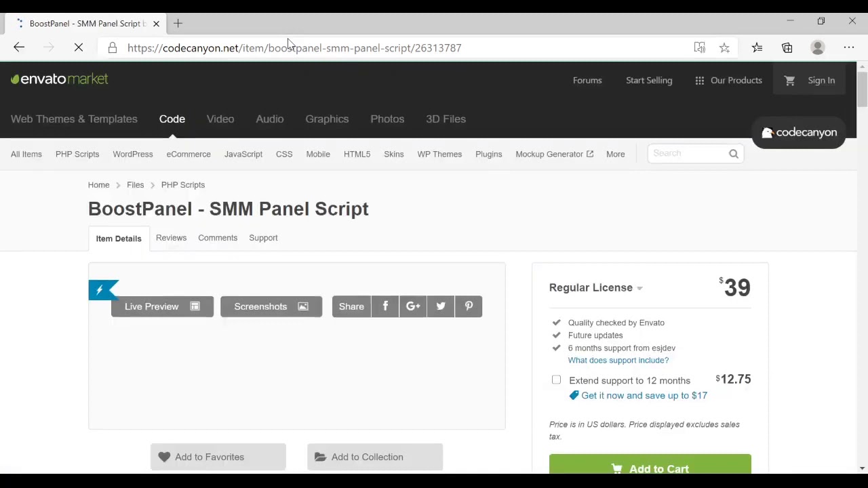Click Add to Favorites button
Viewport: 868px width, 488px height.
218,457
